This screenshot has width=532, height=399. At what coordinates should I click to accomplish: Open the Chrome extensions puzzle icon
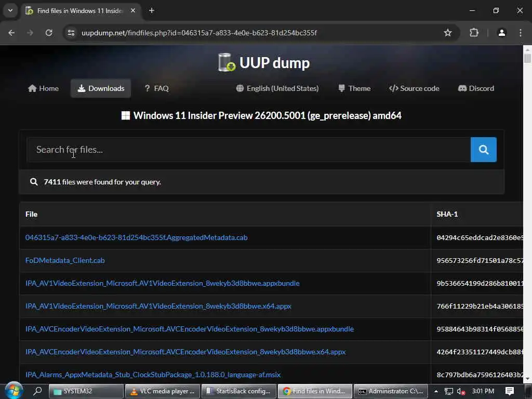click(x=474, y=33)
